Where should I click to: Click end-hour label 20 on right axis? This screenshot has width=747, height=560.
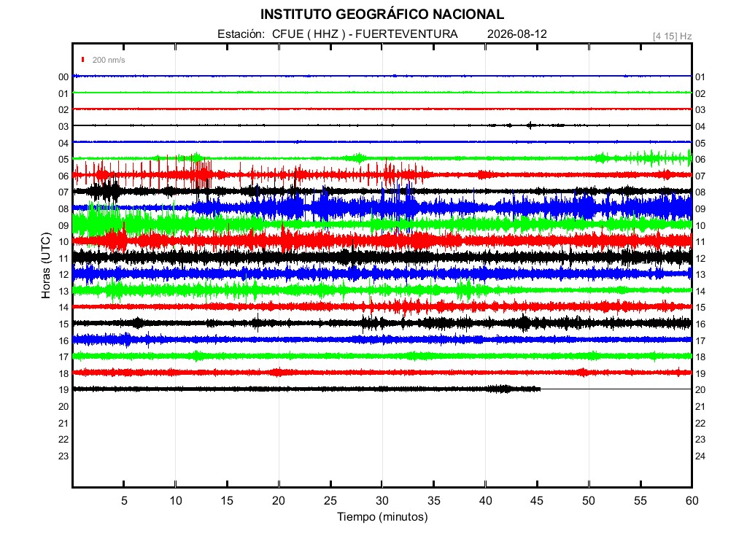click(700, 390)
